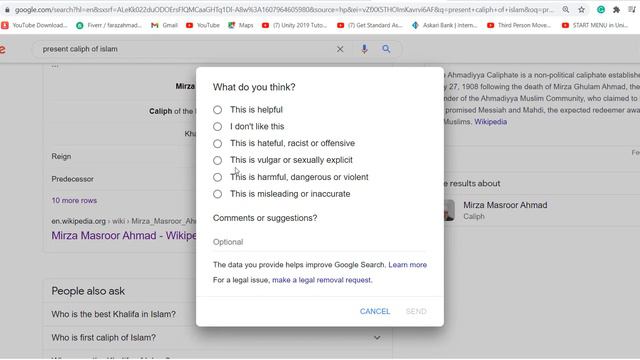640x360 pixels.
Task: Click the Reign row label
Action: coord(61,156)
